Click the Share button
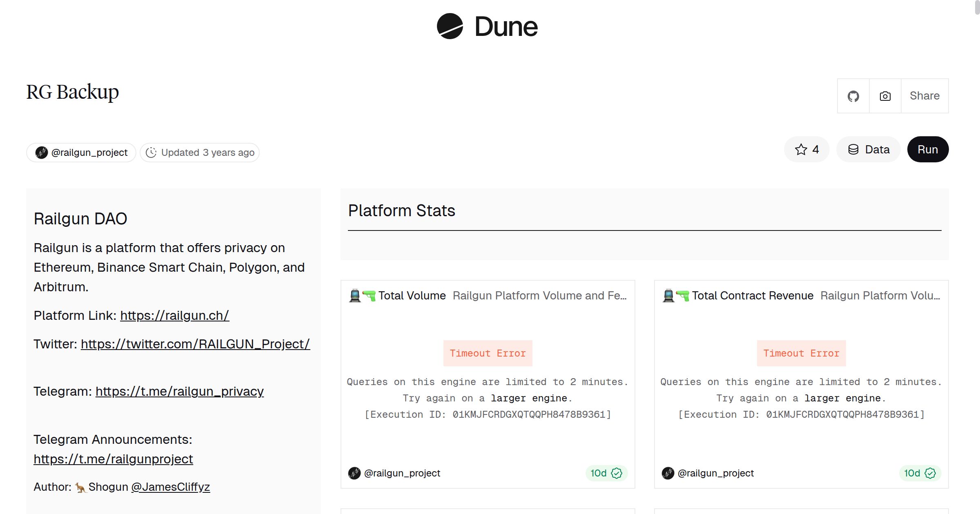Viewport: 980px width, 514px height. tap(924, 96)
